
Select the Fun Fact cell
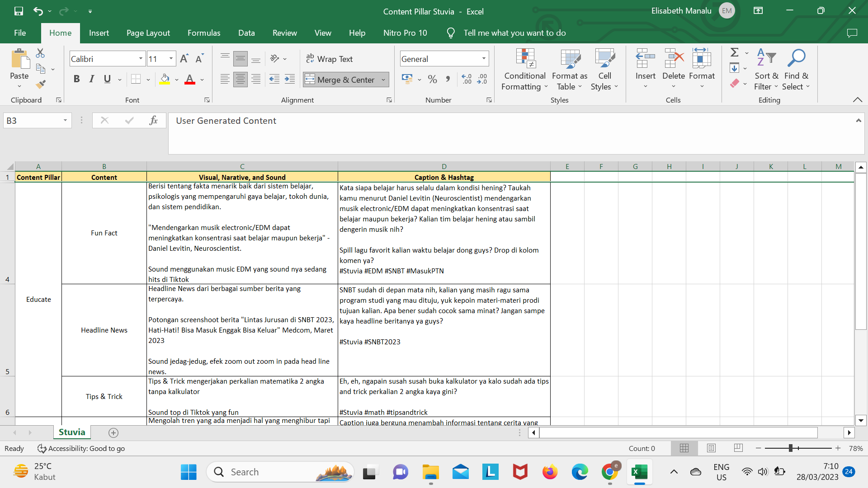(104, 233)
